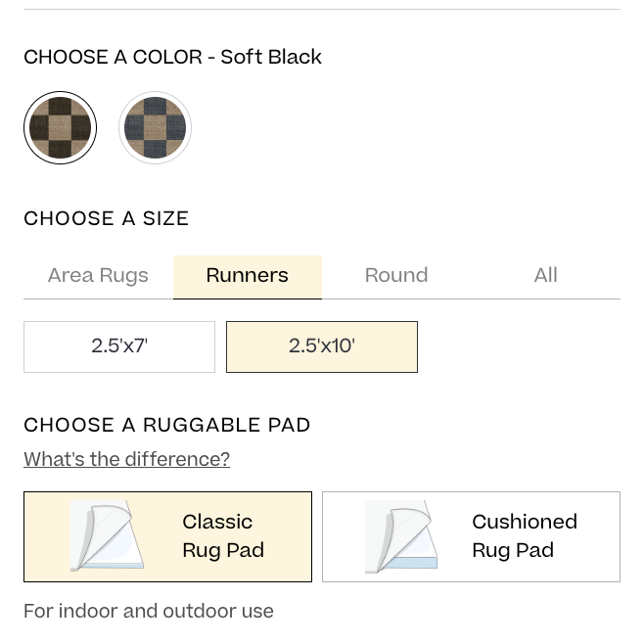Select the Classic Rug Pad illustration icon
The width and height of the screenshot is (644, 644).
[107, 536]
